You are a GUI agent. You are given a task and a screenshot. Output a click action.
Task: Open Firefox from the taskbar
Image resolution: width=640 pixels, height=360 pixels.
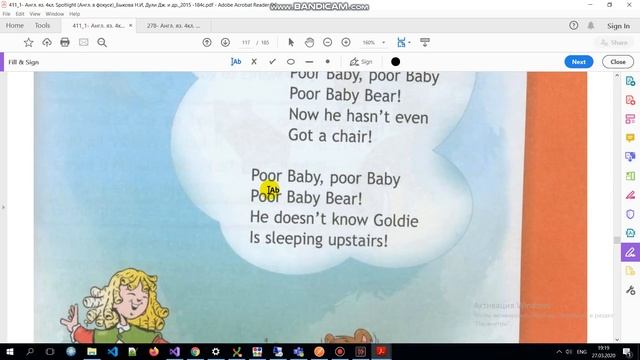coord(154,351)
